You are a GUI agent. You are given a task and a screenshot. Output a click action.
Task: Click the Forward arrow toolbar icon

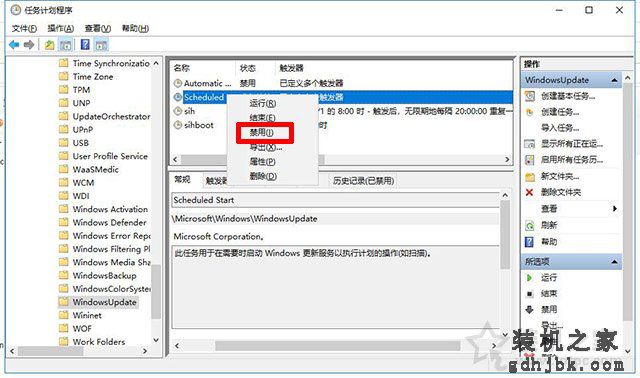tap(29, 45)
